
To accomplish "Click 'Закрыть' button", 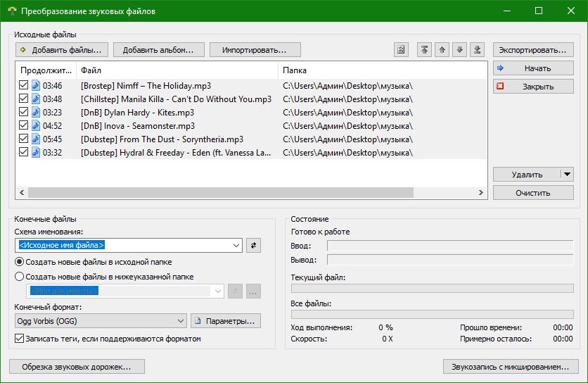I will [x=533, y=87].
